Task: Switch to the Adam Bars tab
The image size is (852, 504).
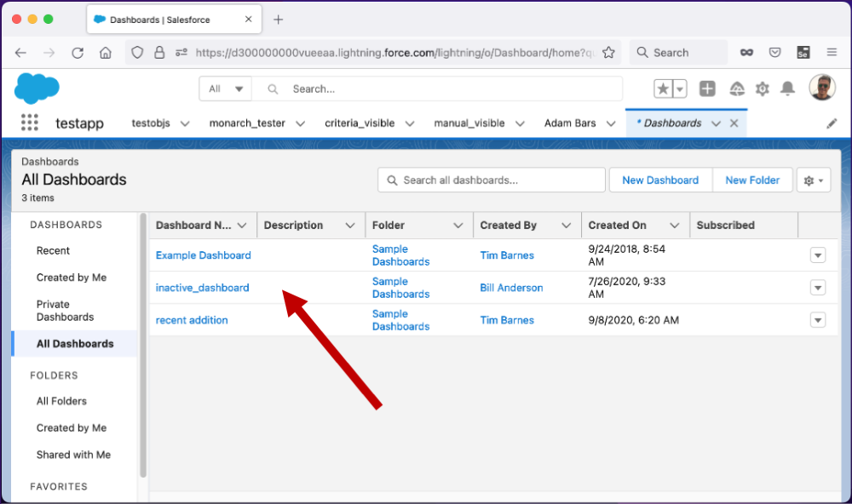Action: (570, 123)
